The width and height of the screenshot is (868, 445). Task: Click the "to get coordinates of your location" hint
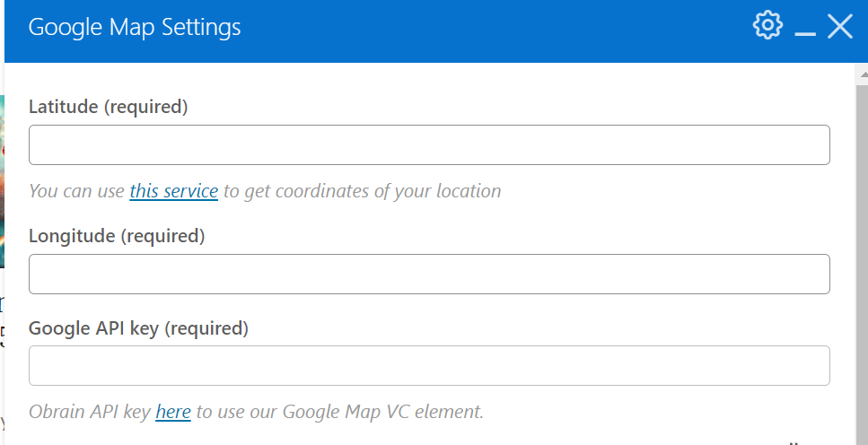tap(362, 191)
